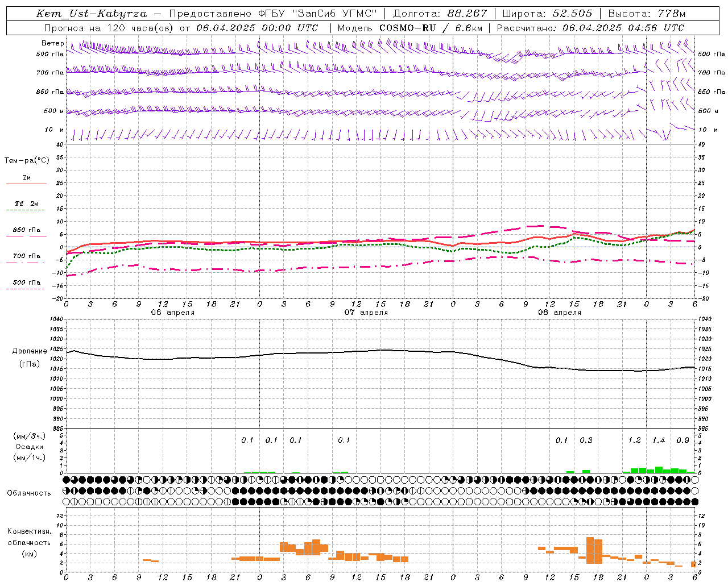The image size is (728, 582).
Task: Click the 08 апреля date label
Action: tap(560, 313)
